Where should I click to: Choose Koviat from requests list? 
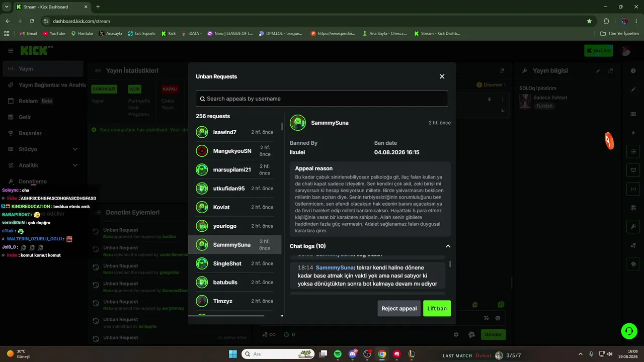coord(234,207)
